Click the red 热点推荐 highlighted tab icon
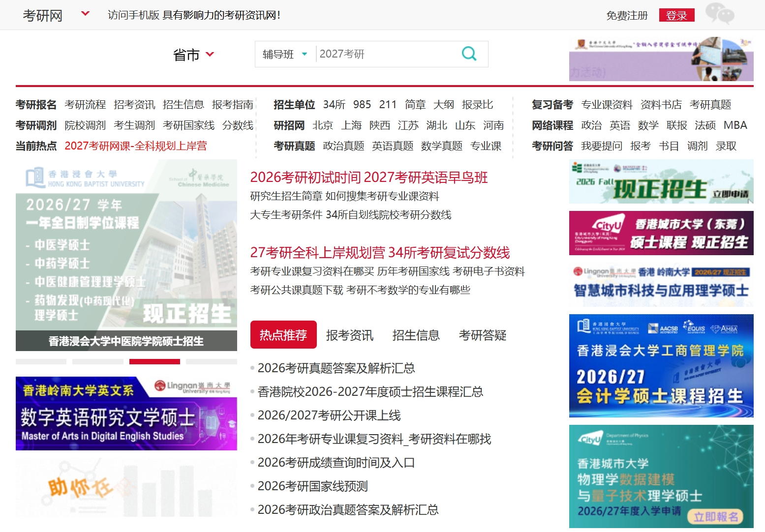The height and width of the screenshot is (532, 765). tap(283, 335)
